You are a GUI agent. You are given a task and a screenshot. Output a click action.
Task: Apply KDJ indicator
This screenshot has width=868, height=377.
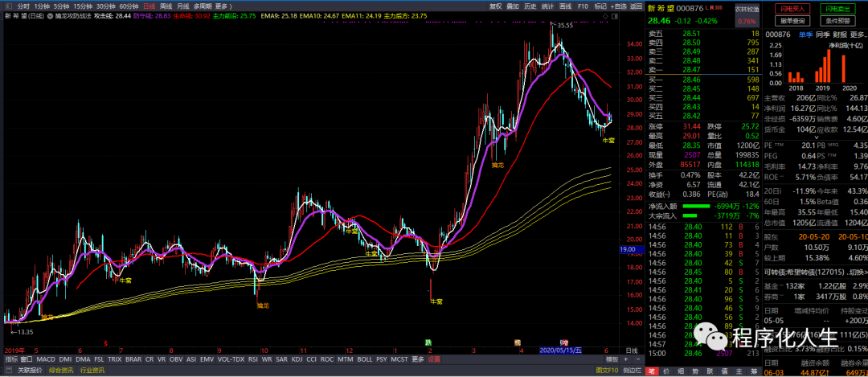pyautogui.click(x=297, y=359)
